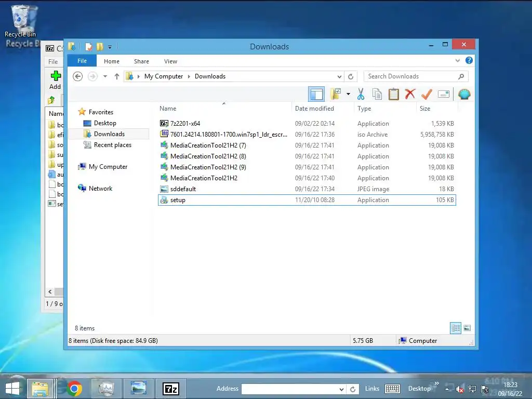Select MediaCreationTool21H2 (8)

tap(307, 156)
